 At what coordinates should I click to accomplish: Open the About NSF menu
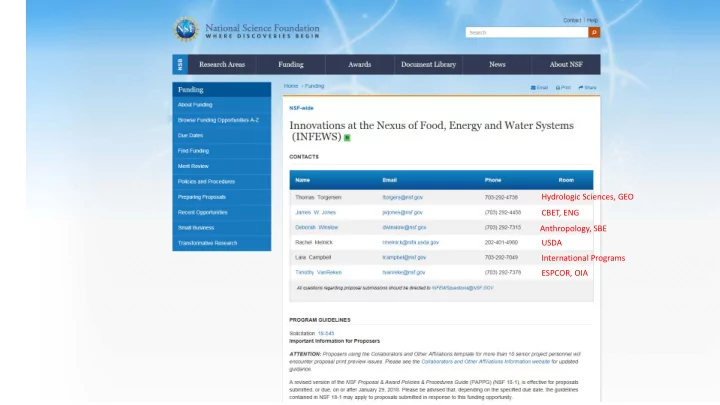tap(566, 64)
